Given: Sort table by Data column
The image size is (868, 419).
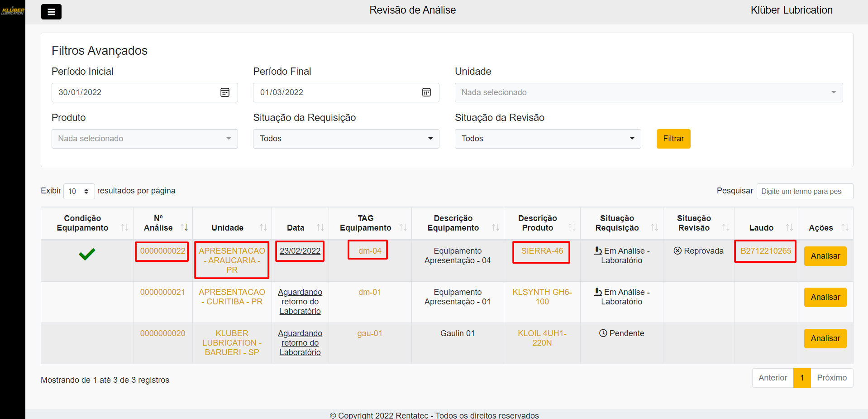Looking at the screenshot, I should tap(320, 227).
